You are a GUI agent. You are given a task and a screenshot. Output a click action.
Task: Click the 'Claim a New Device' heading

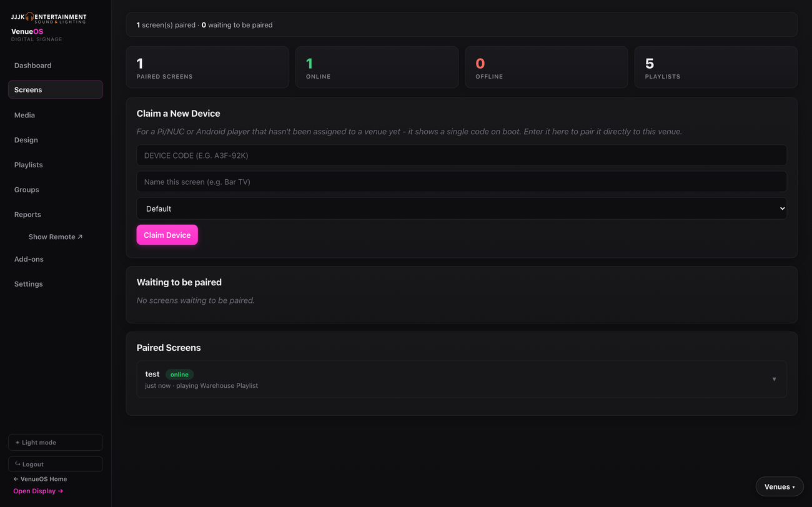(x=179, y=114)
